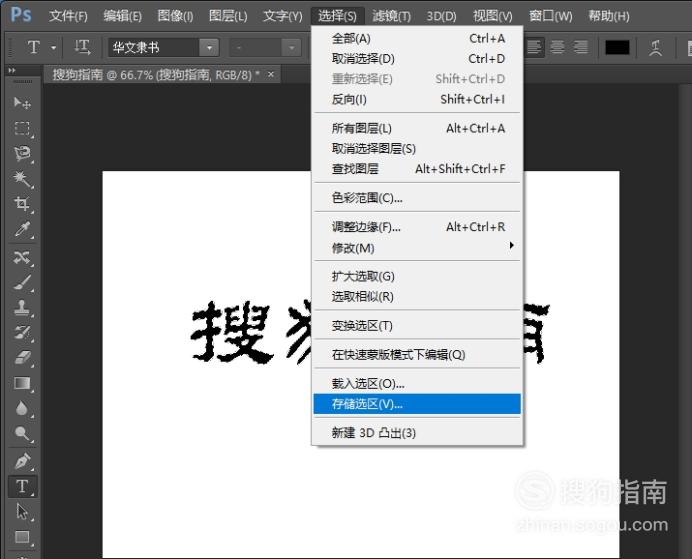The image size is (692, 559).
Task: Select the Move tool
Action: point(22,104)
